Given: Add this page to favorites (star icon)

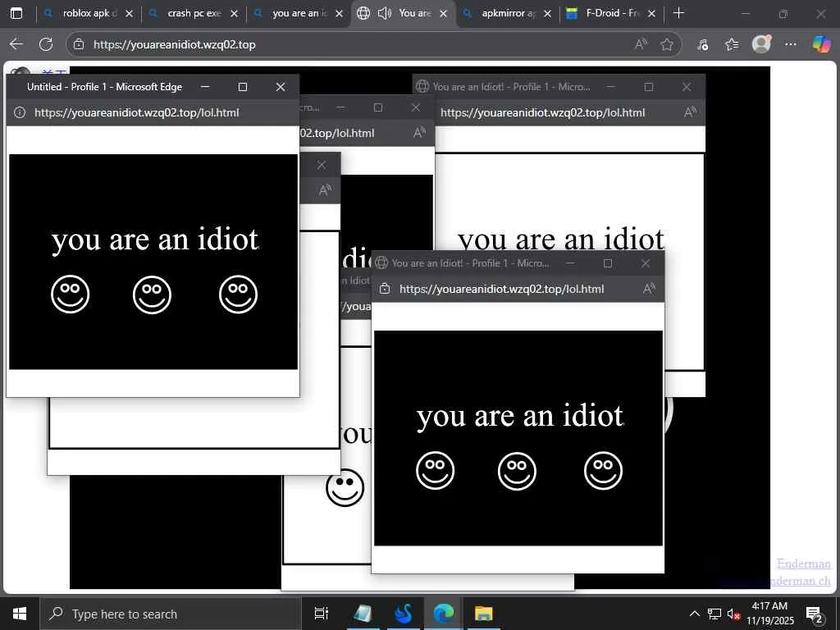Looking at the screenshot, I should [x=667, y=44].
